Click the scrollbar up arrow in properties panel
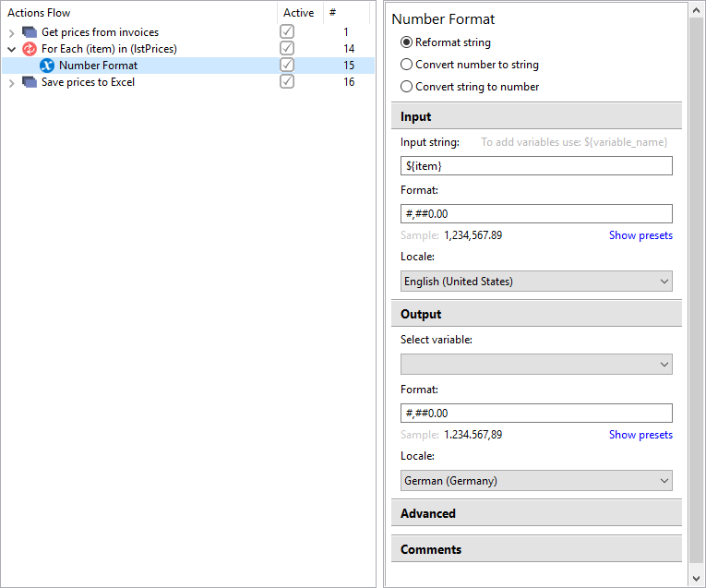Image resolution: width=706 pixels, height=588 pixels. 697,11
